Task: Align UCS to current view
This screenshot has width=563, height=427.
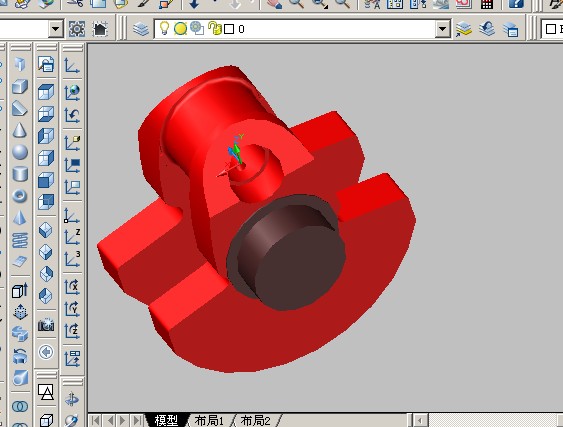Action: coord(72,187)
